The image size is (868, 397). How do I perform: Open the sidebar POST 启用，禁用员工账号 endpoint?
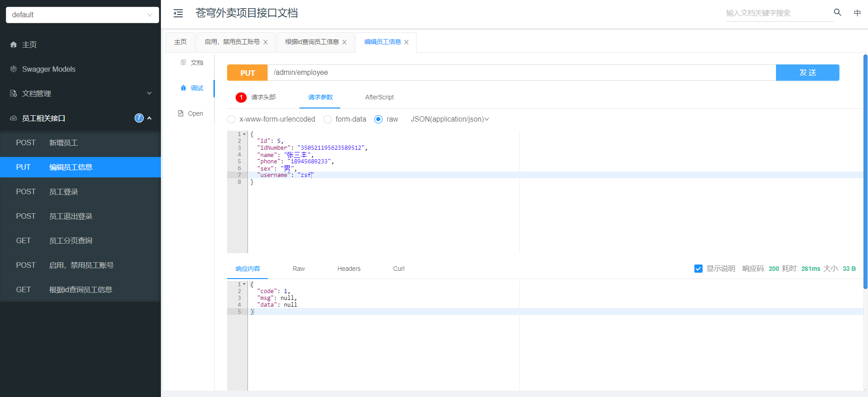coord(80,265)
